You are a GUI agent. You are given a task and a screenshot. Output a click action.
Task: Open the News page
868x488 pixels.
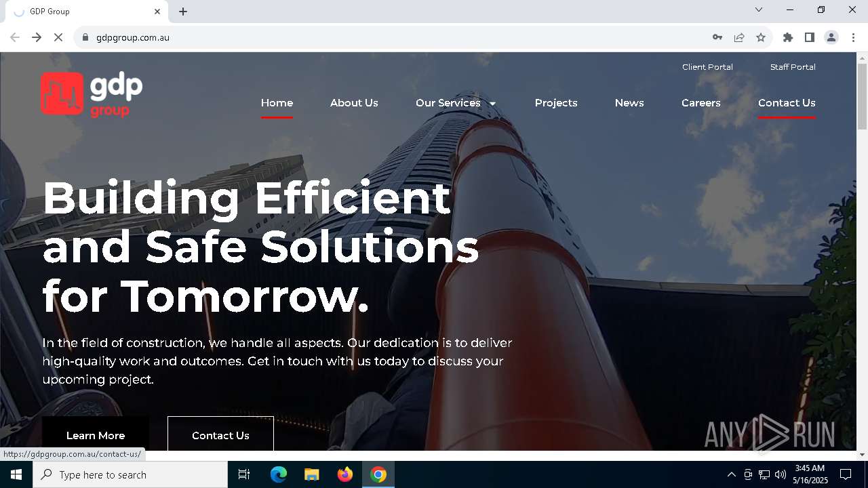click(x=629, y=103)
